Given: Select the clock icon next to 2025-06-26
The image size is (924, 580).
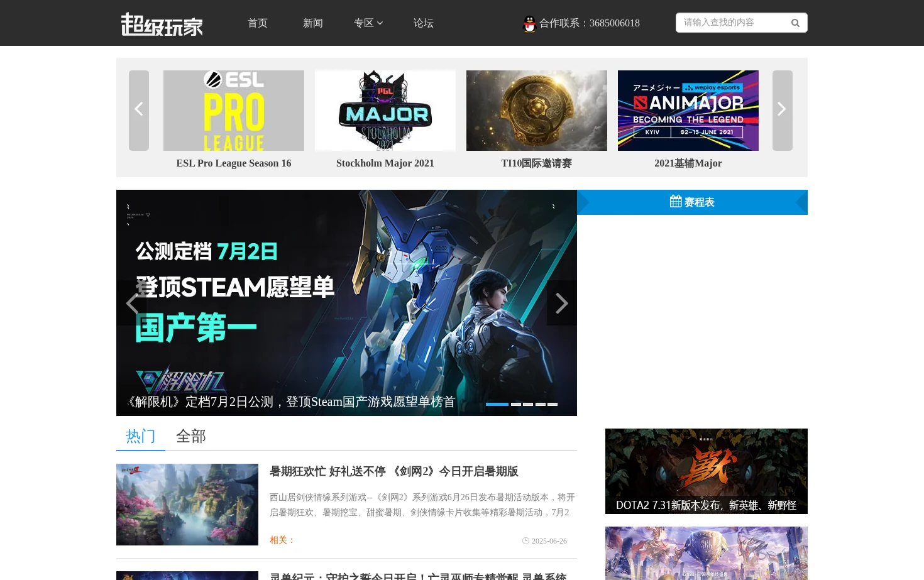Looking at the screenshot, I should [x=525, y=540].
